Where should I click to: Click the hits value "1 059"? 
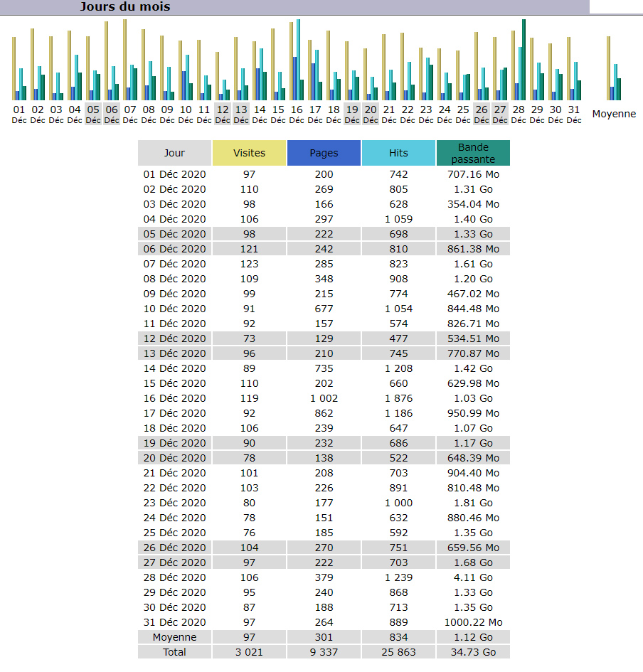click(x=398, y=219)
